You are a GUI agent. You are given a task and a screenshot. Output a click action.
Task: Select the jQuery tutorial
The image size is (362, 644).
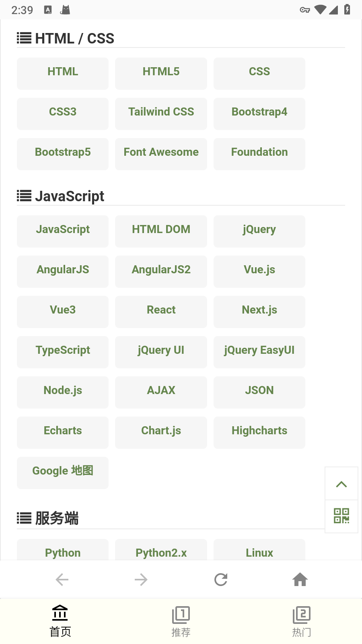tap(259, 231)
